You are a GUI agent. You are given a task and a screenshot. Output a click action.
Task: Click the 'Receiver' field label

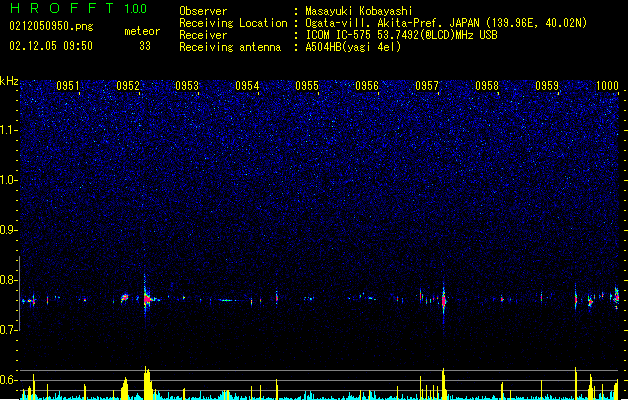click(x=203, y=35)
